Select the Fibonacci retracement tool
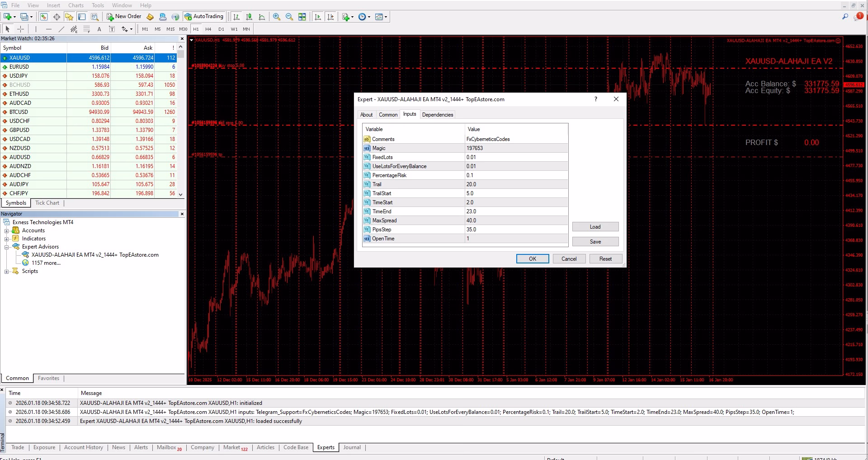Image resolution: width=868 pixels, height=460 pixels. pyautogui.click(x=86, y=29)
